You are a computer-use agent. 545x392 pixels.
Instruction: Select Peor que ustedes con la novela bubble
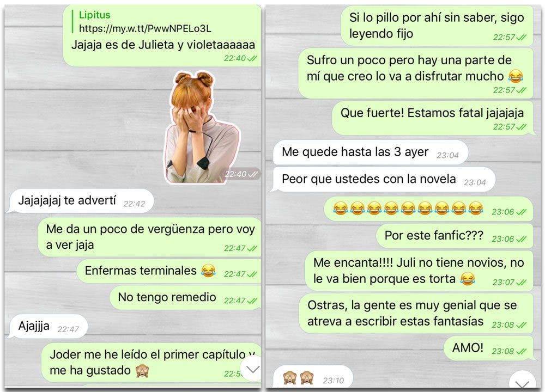pyautogui.click(x=384, y=180)
